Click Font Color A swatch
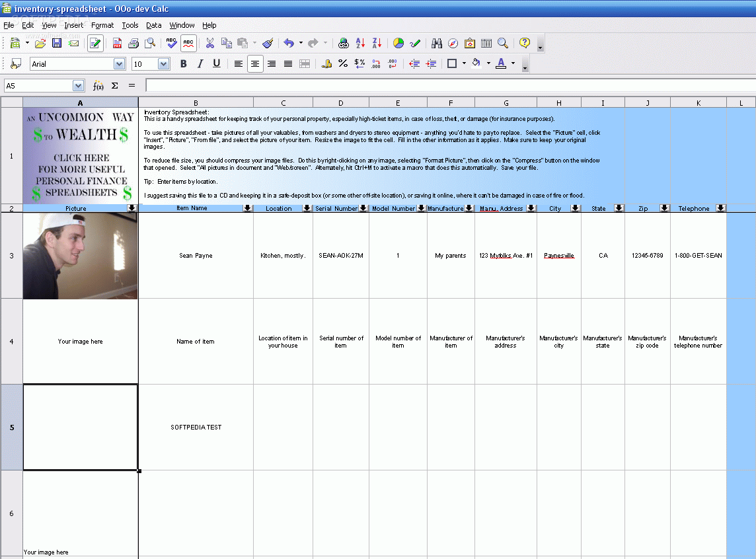 tap(501, 63)
